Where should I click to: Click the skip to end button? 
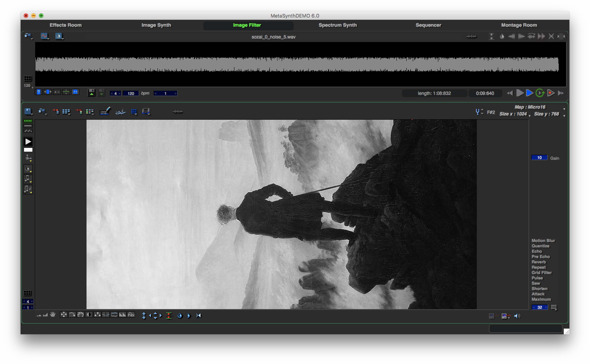[x=561, y=93]
